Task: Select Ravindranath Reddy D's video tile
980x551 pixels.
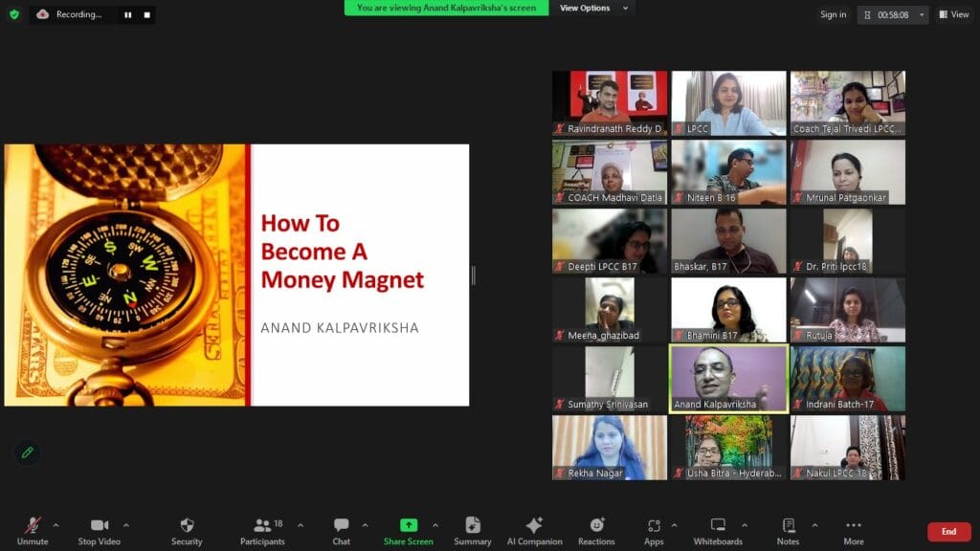Action: [610, 103]
